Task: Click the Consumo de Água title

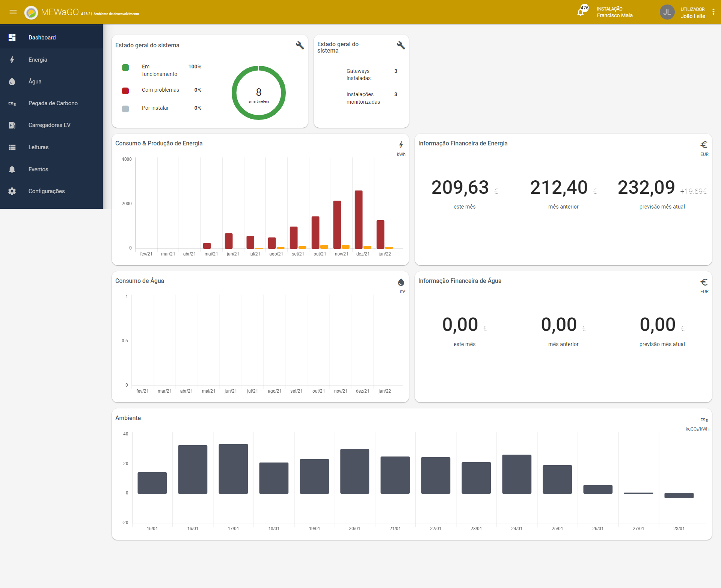Action: pyautogui.click(x=140, y=281)
